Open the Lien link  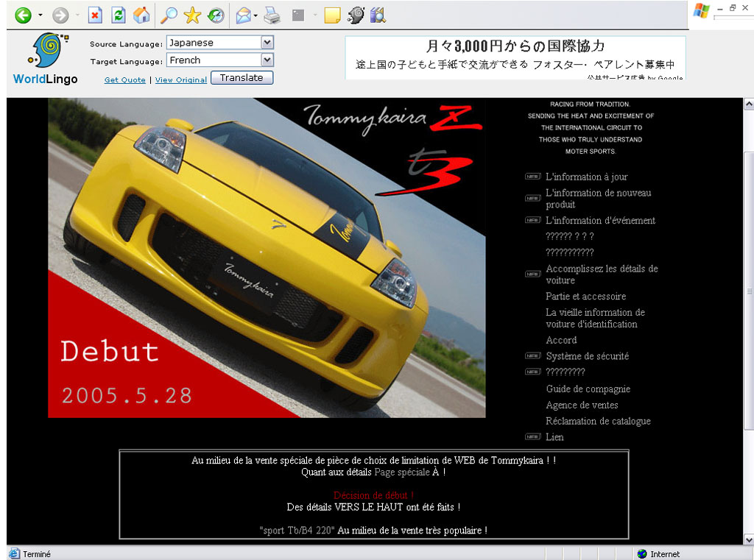tap(554, 437)
